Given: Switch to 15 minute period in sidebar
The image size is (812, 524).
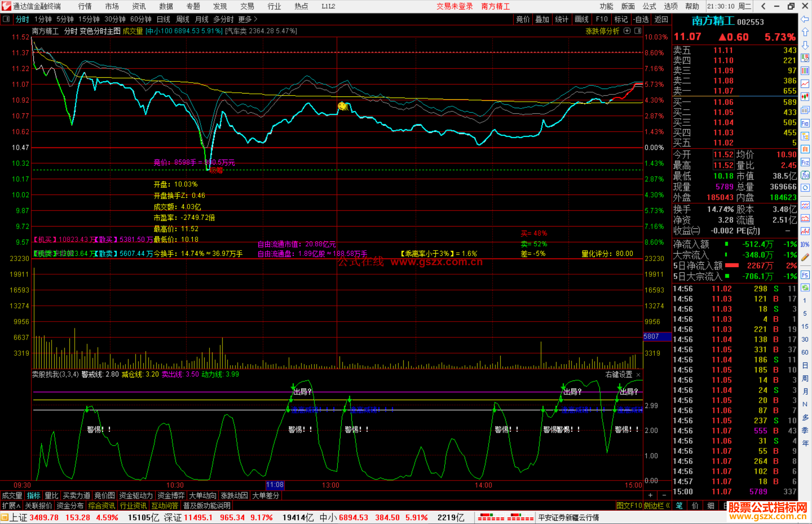Looking at the screenshot, I should point(805,326).
